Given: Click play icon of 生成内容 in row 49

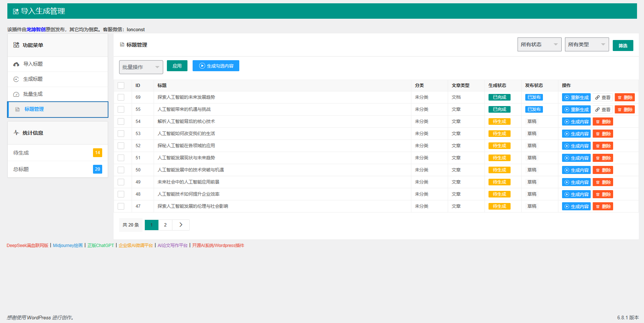Looking at the screenshot, I should pos(567,182).
